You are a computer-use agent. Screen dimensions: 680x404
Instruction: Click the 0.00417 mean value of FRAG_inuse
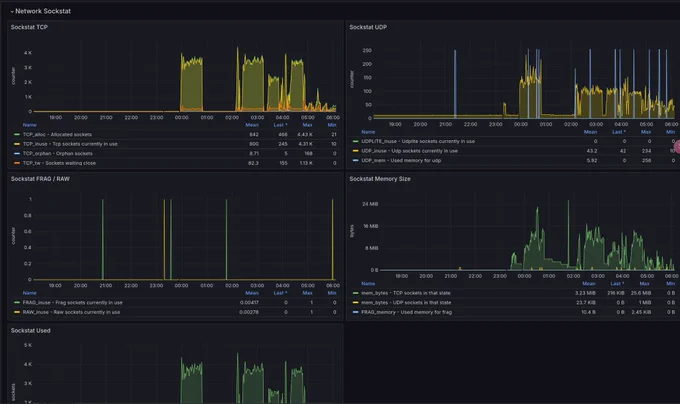(249, 303)
